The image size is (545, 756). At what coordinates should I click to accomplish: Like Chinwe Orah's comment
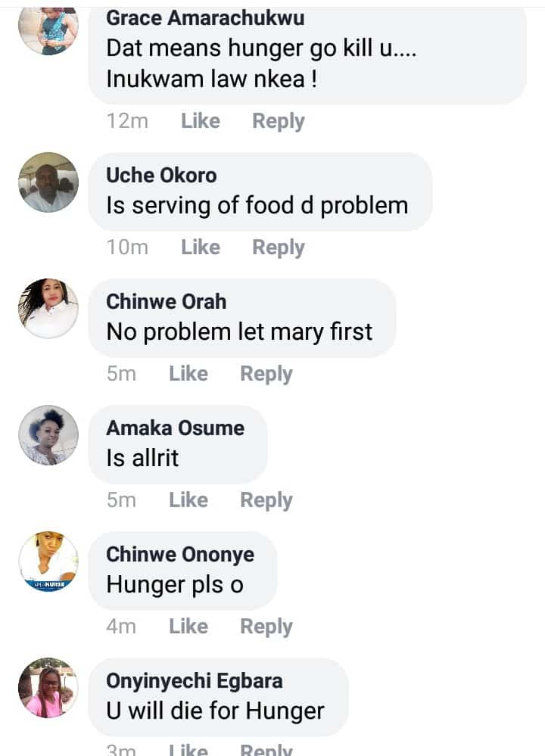(188, 374)
